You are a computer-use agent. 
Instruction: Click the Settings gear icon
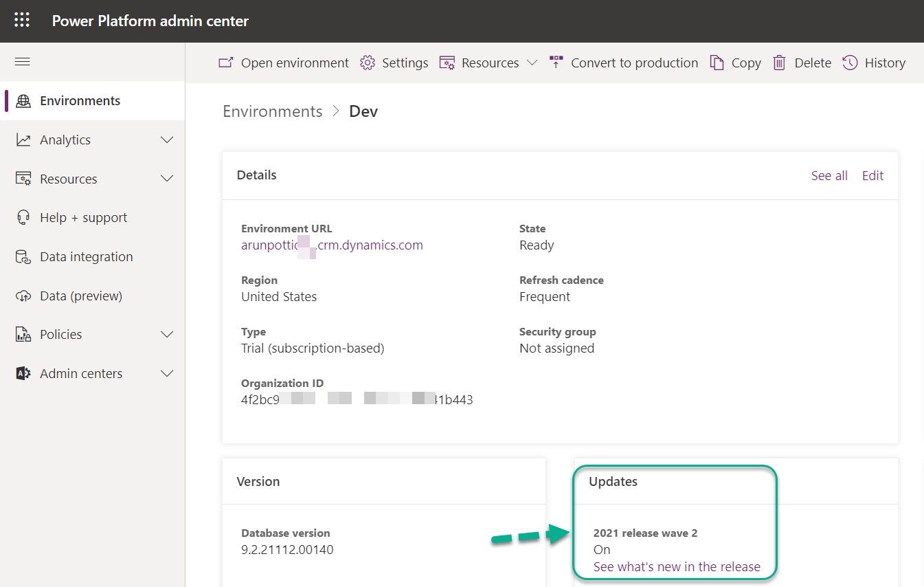368,63
